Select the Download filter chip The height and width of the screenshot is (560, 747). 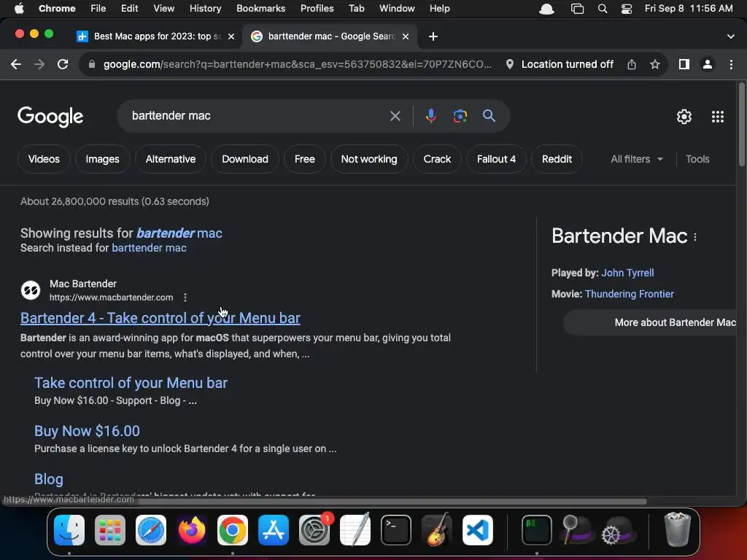click(x=245, y=159)
